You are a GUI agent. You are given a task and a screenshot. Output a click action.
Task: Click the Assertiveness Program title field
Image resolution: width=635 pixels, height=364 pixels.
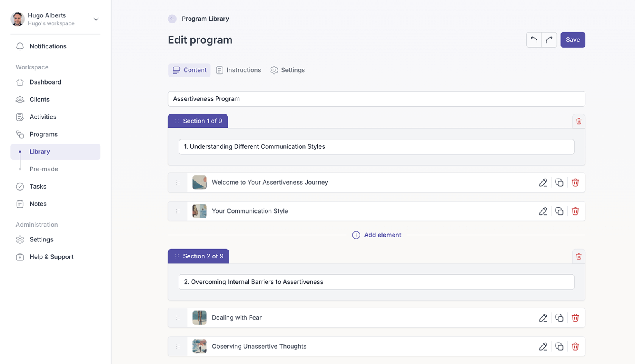pos(376,99)
